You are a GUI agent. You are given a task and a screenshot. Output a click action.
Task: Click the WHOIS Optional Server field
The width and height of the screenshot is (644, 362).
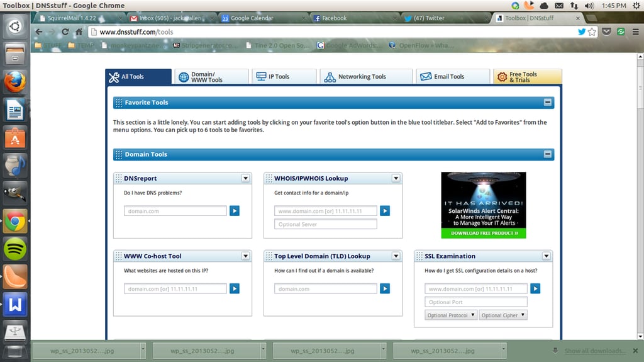pos(326,224)
